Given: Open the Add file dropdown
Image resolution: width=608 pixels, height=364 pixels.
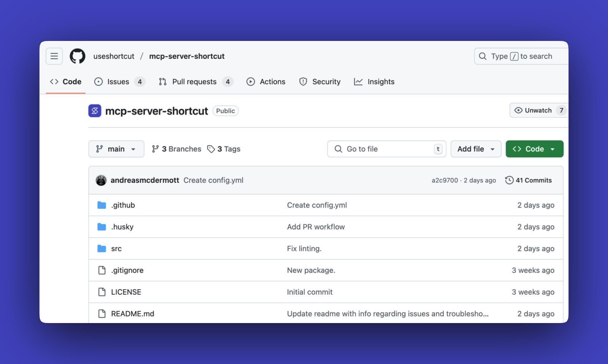Looking at the screenshot, I should click(476, 149).
